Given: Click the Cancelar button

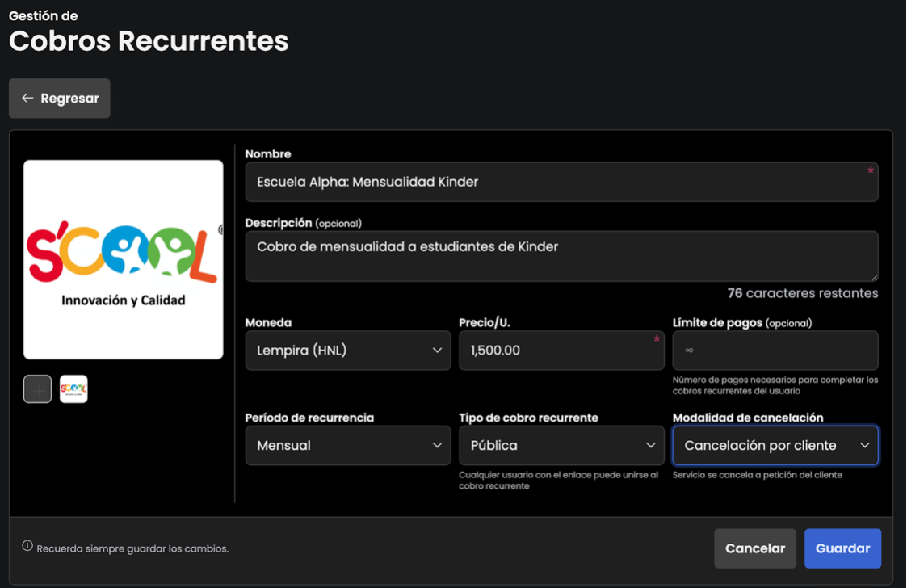Looking at the screenshot, I should click(x=755, y=548).
